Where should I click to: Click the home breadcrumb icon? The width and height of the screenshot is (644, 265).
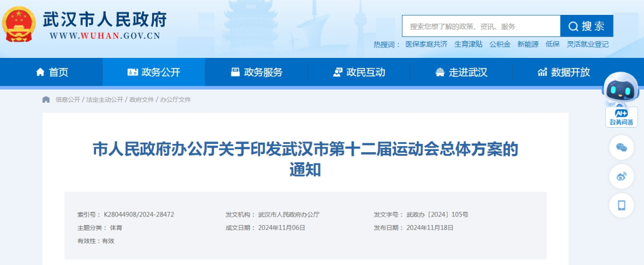click(46, 100)
